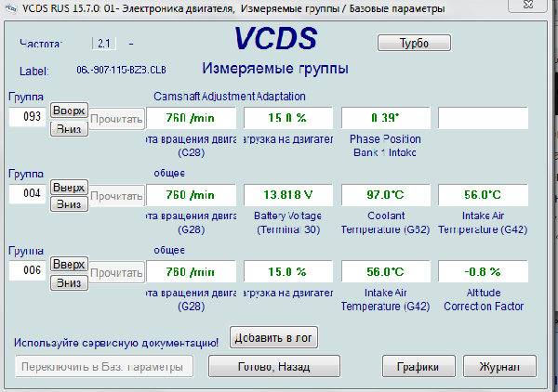
Task: Click the label file 06.-907-115-BZ3.CLB
Action: (121, 70)
